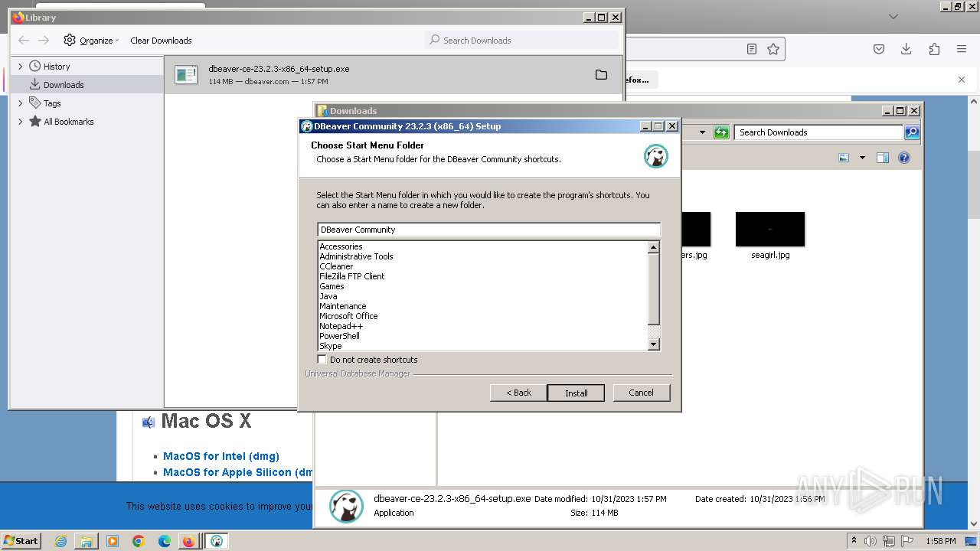Viewport: 980px width, 551px height.
Task: Click the Back button in setup
Action: point(518,393)
